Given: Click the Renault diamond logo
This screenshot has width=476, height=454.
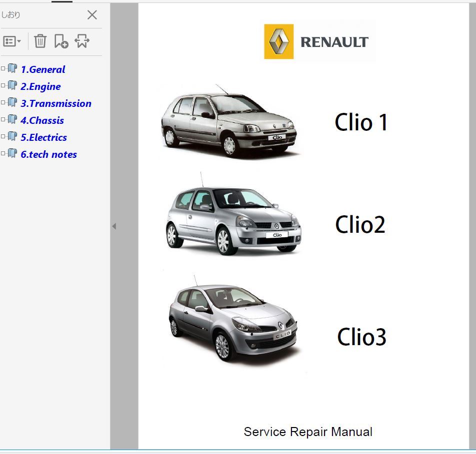Looking at the screenshot, I should tap(278, 42).
